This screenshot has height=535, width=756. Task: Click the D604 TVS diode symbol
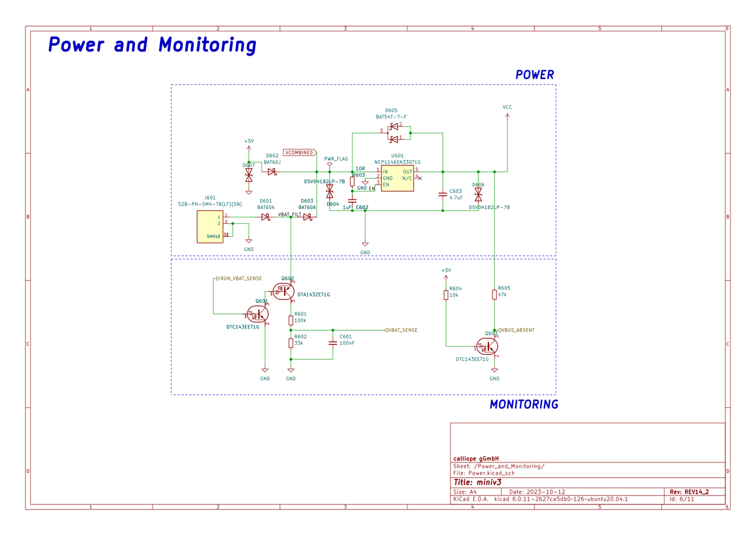[x=330, y=191]
